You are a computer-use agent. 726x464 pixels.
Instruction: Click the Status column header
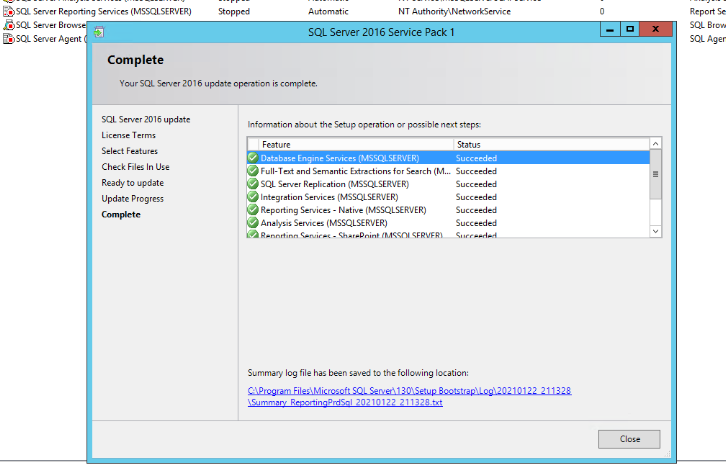551,144
